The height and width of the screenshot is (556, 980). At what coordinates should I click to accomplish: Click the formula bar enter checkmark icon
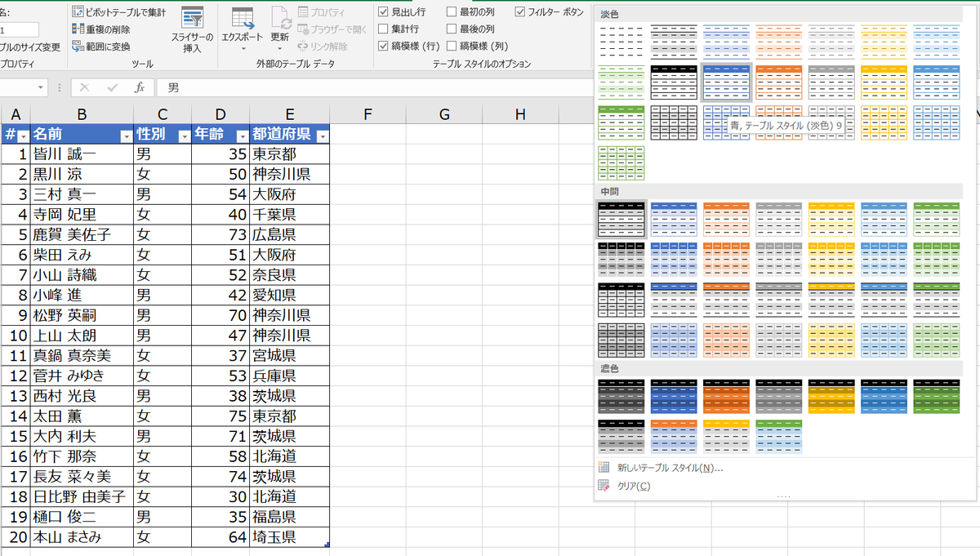pos(112,87)
